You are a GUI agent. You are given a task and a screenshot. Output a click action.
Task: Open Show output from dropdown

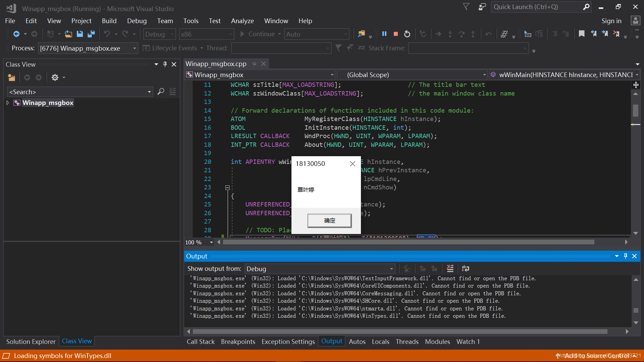coord(391,269)
